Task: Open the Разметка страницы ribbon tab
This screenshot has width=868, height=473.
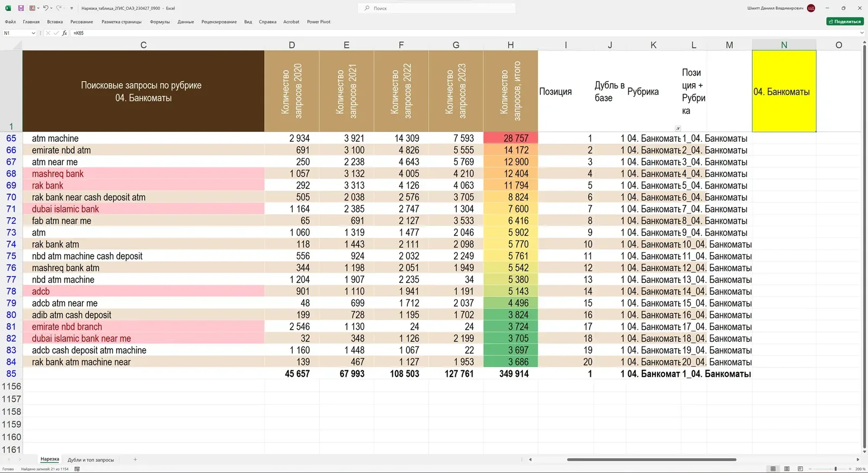Action: pos(122,22)
